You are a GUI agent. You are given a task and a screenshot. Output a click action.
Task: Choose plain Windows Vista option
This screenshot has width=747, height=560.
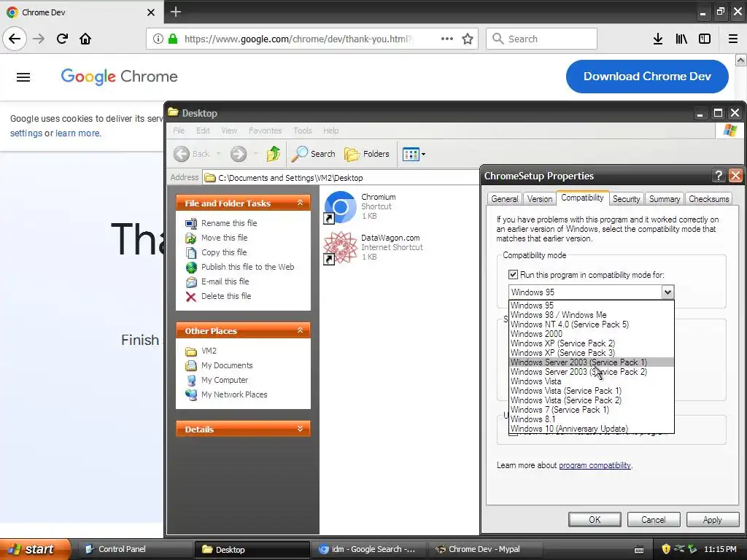click(591, 381)
